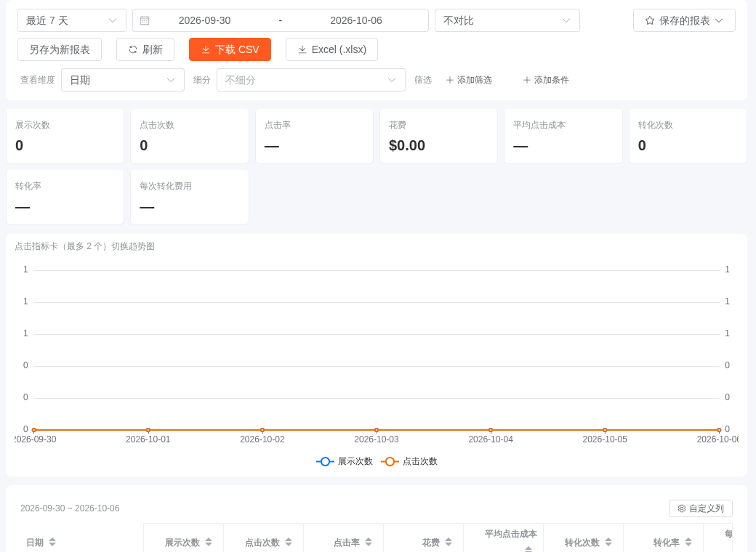Download report via 下载 CSV
The width and height of the screenshot is (756, 552).
tap(230, 49)
